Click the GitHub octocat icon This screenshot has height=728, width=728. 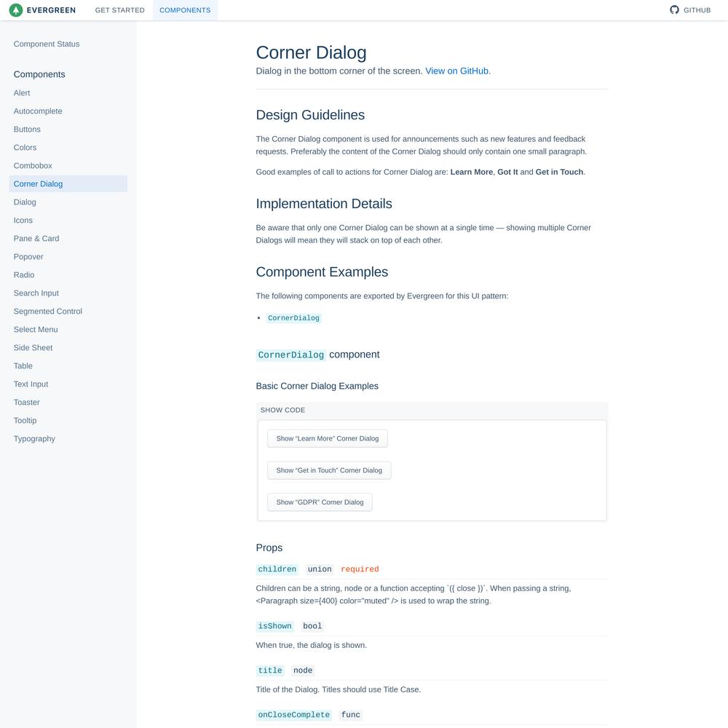[x=674, y=9]
